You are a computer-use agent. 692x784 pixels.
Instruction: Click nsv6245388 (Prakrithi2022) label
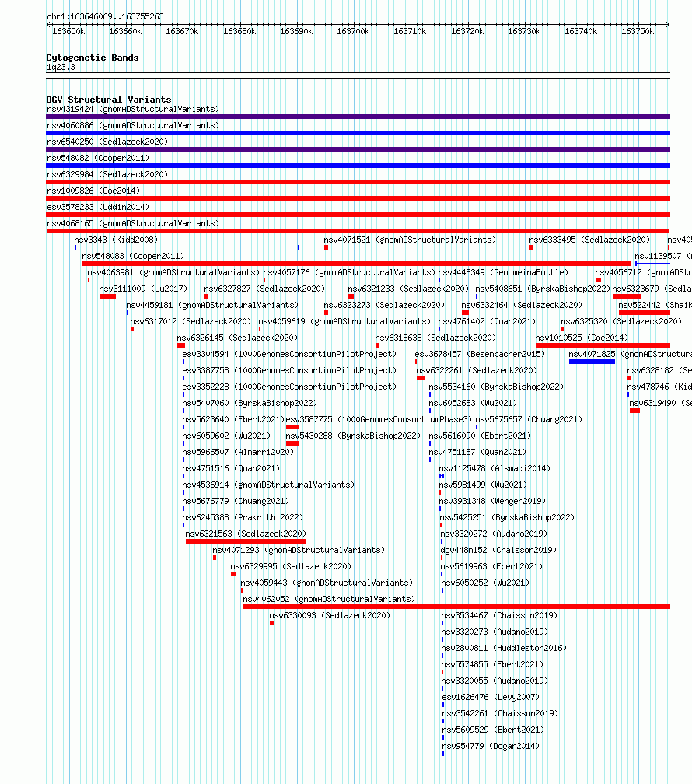[x=243, y=517]
